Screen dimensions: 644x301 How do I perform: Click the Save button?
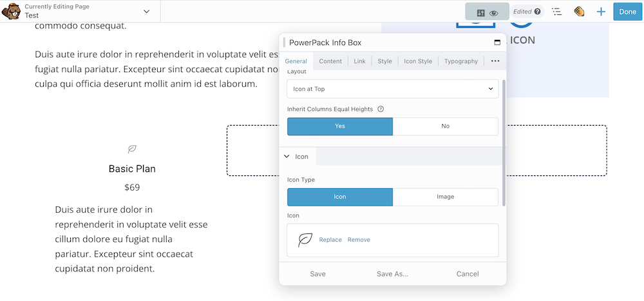pos(317,274)
